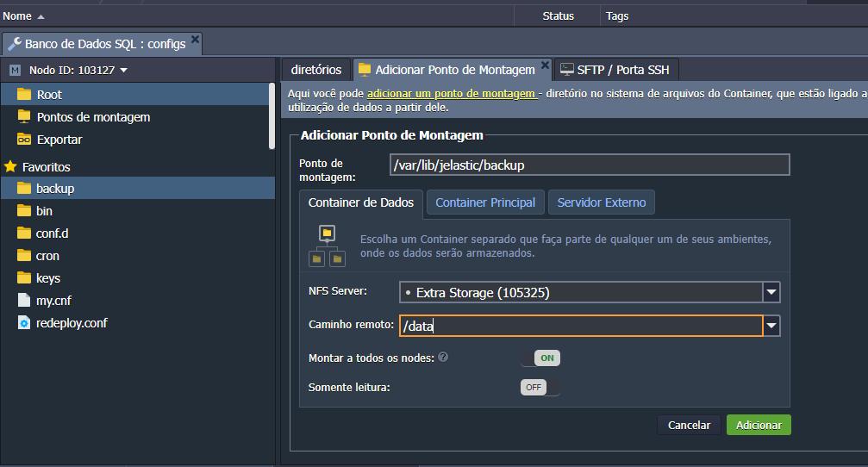Image resolution: width=868 pixels, height=467 pixels.
Task: Open the Caminho remoto dropdown arrow
Action: (771, 326)
